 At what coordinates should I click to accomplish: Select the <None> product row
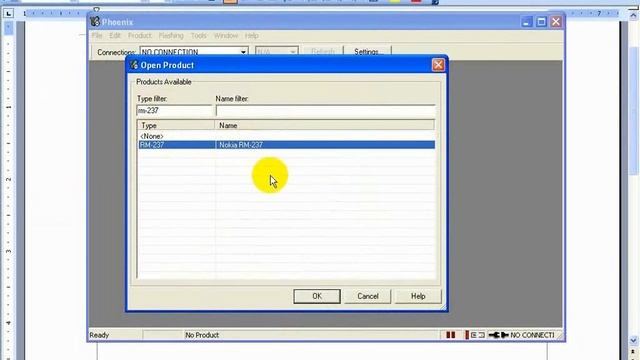[286, 136]
